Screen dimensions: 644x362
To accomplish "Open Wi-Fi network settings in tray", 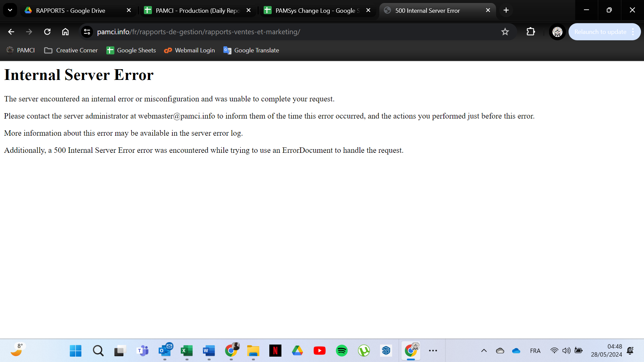I will 554,351.
